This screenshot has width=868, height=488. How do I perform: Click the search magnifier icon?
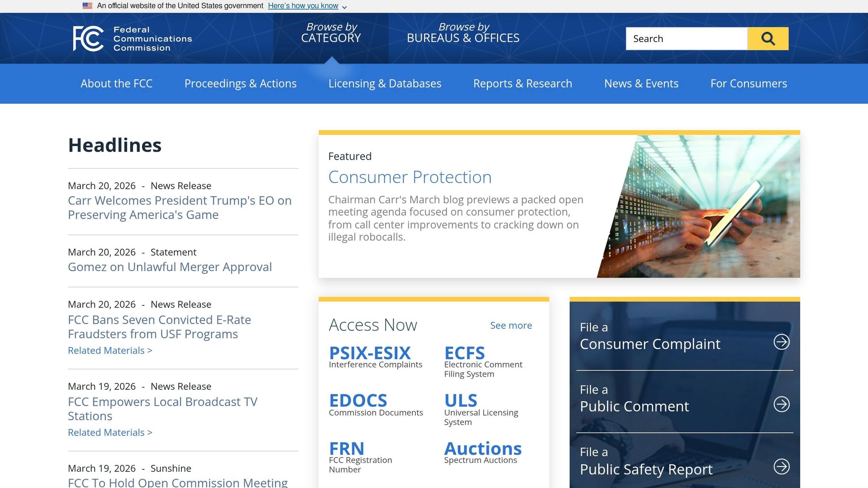(768, 38)
